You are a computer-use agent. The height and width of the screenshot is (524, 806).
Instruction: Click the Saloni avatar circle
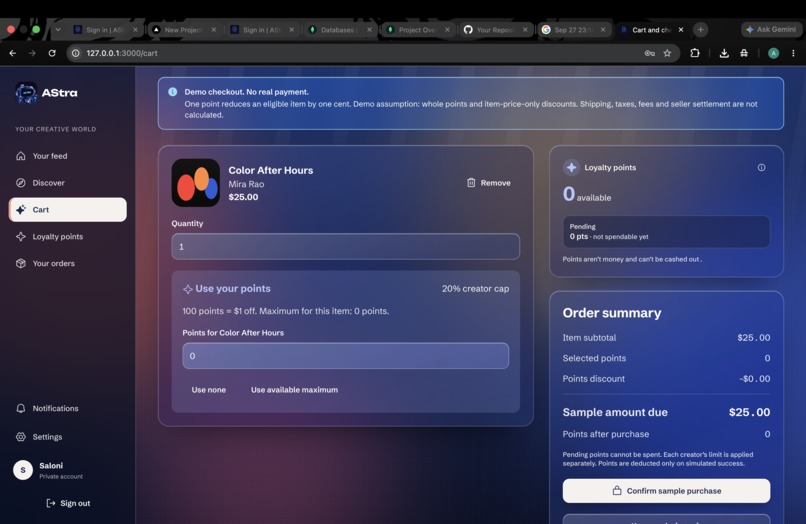pyautogui.click(x=23, y=470)
